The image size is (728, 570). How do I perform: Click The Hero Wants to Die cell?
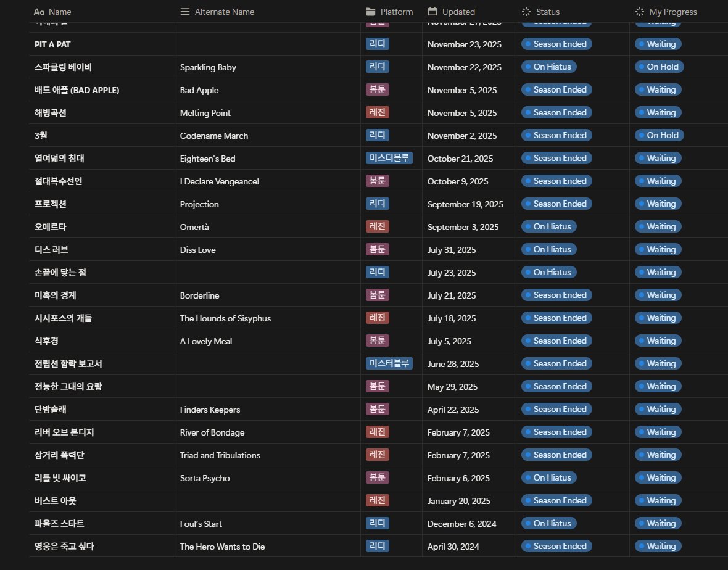(x=222, y=547)
